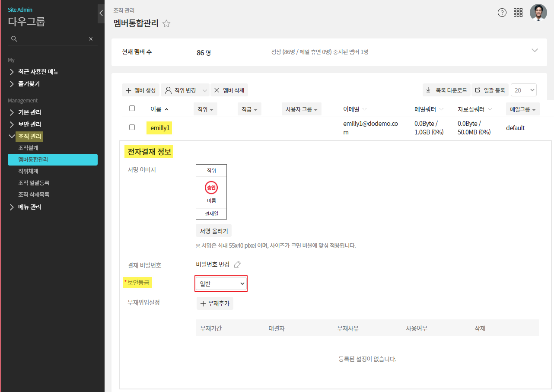Expand the 기본 관리 menu section
Viewport: 554px width, 392px height.
coord(29,112)
